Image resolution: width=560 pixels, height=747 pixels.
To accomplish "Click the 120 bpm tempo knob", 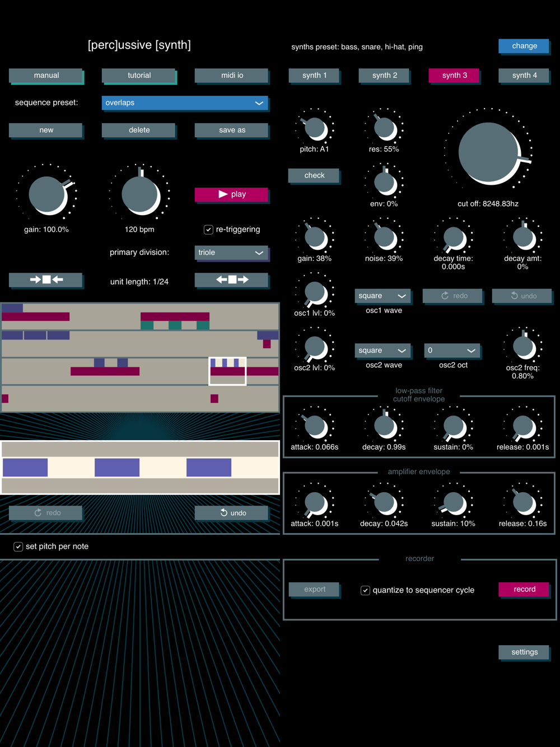I will 141,195.
